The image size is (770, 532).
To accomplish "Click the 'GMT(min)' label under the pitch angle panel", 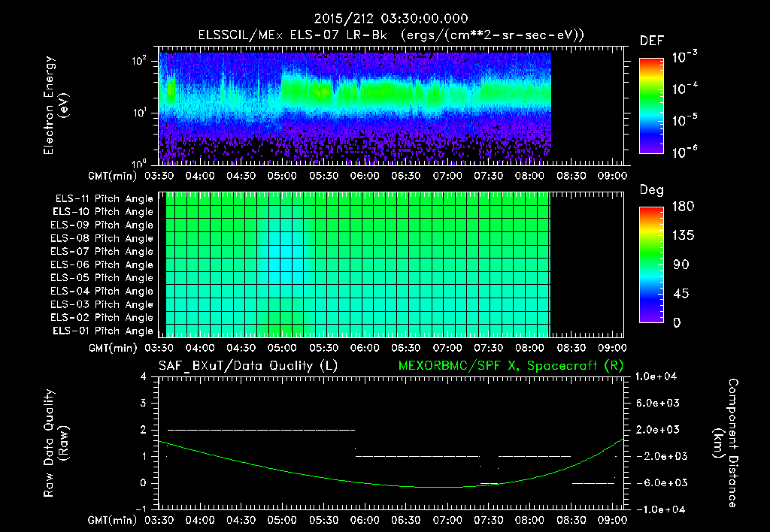I will coord(113,349).
